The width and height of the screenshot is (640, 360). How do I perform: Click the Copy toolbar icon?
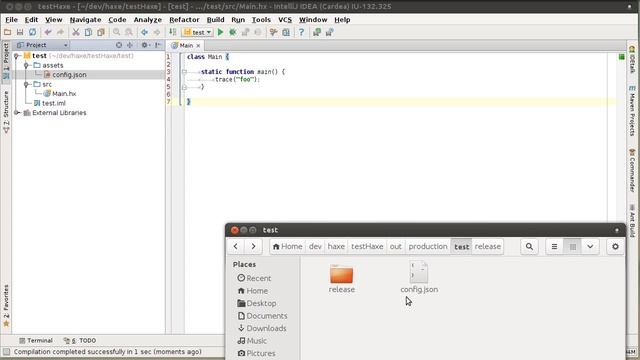click(x=88, y=32)
